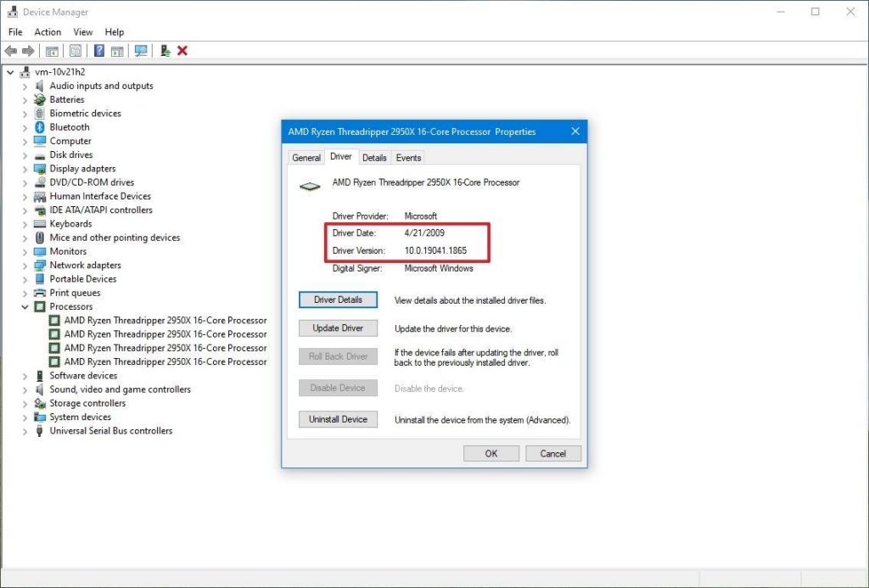Switch to the Details tab
Viewport: 869px width, 588px height.
pos(374,157)
